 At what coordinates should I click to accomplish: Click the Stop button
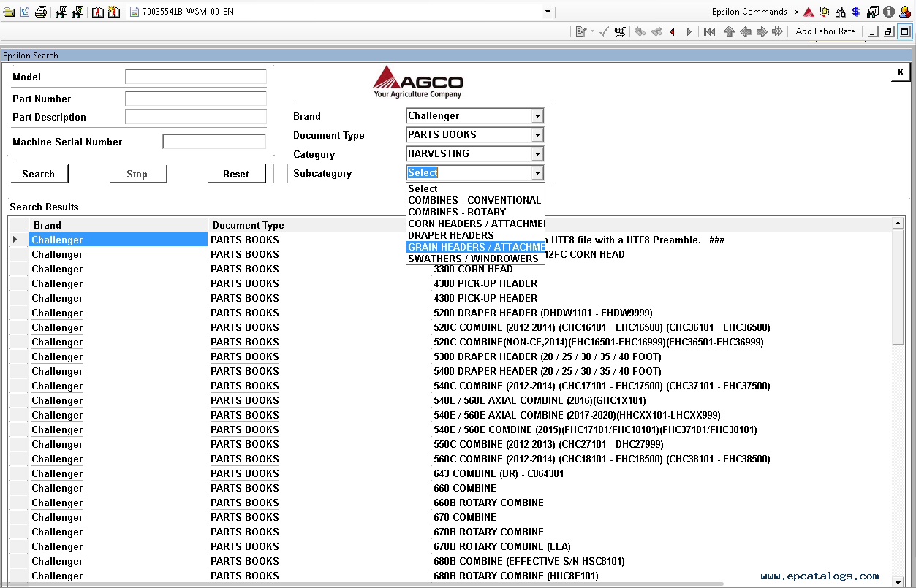click(137, 174)
